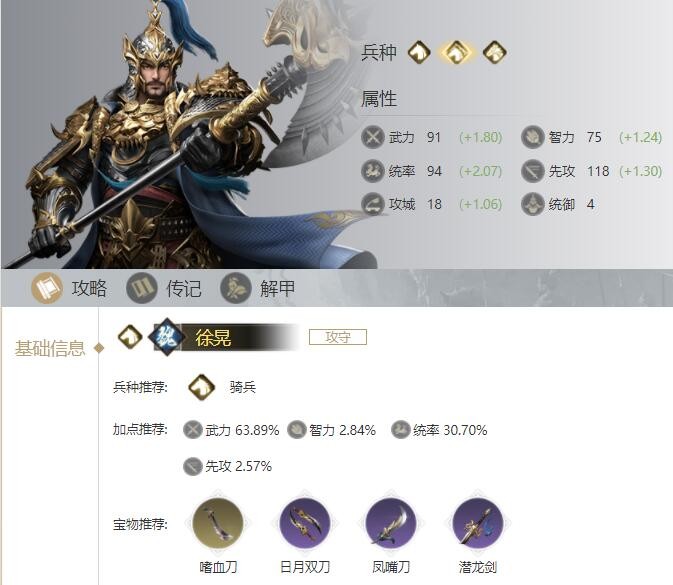Click the 骑兵 cavalry recommendation icon
Screen dimensions: 673x585
201,387
